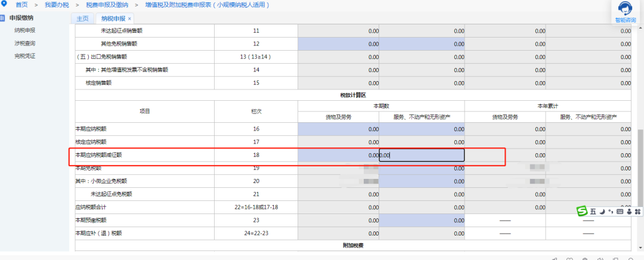The image size is (644, 260).
Task: Click 货物及劳务 header under 本期数
Action: [x=339, y=117]
